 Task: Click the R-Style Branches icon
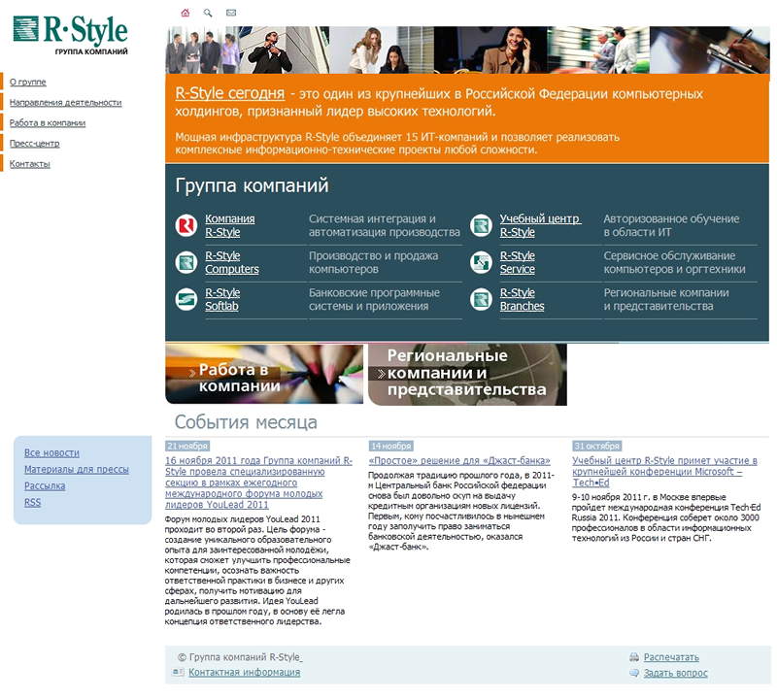[481, 299]
